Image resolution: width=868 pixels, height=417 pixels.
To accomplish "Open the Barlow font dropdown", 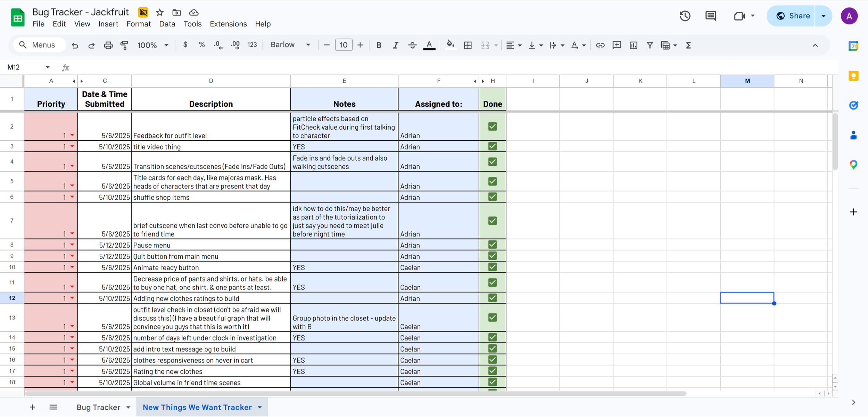I will coord(290,44).
